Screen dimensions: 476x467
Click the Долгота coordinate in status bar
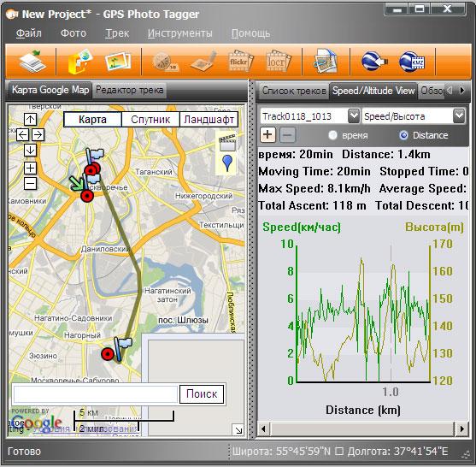click(x=397, y=452)
